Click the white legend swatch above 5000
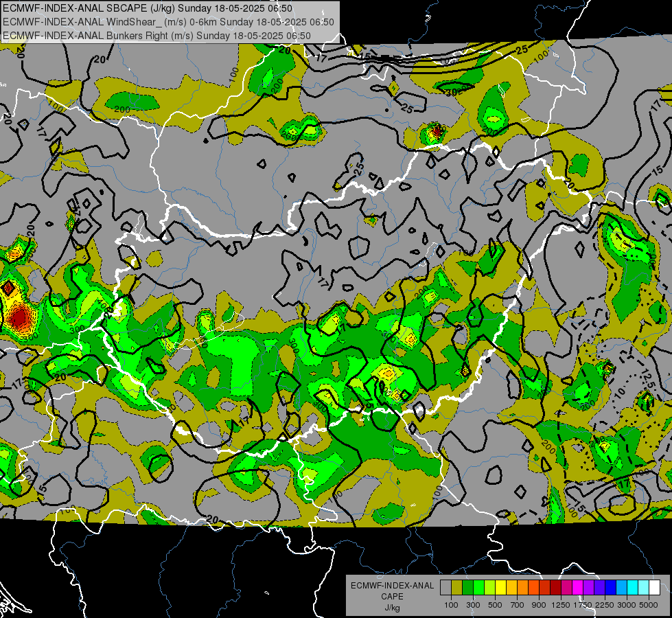Image resolution: width=672 pixels, height=618 pixels. [x=655, y=588]
